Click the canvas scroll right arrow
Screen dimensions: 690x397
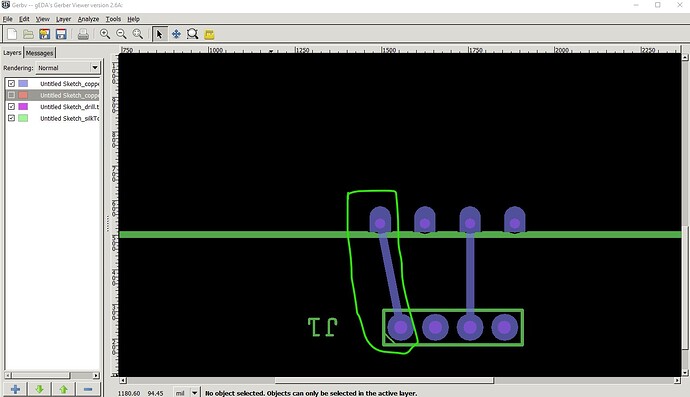pyautogui.click(x=678, y=380)
